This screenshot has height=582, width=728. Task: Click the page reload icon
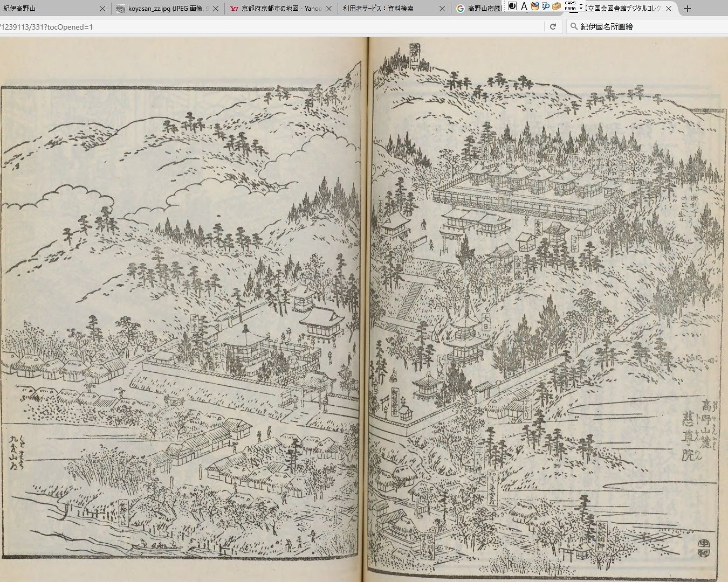(x=553, y=26)
